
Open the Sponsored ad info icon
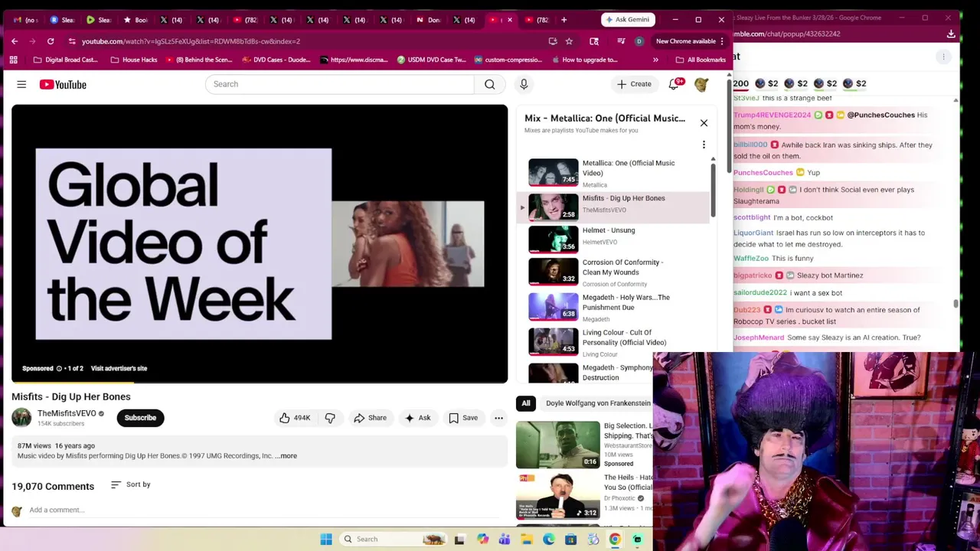tap(59, 369)
